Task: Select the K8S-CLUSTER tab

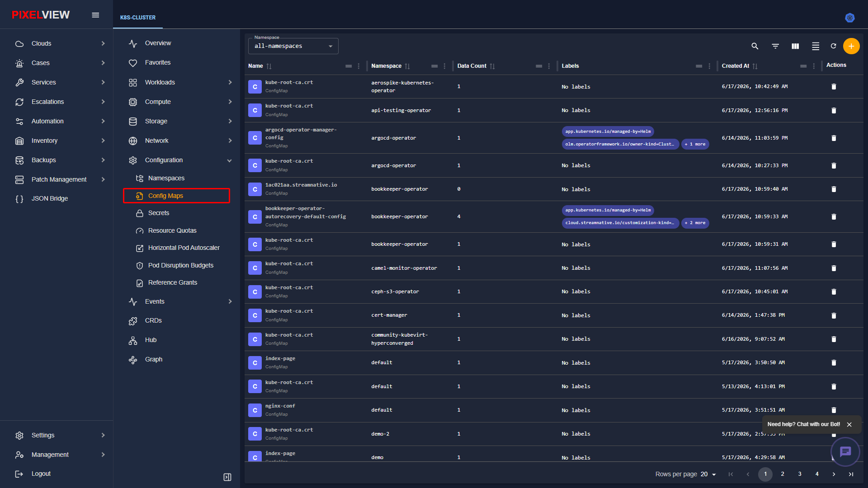Action: [138, 18]
